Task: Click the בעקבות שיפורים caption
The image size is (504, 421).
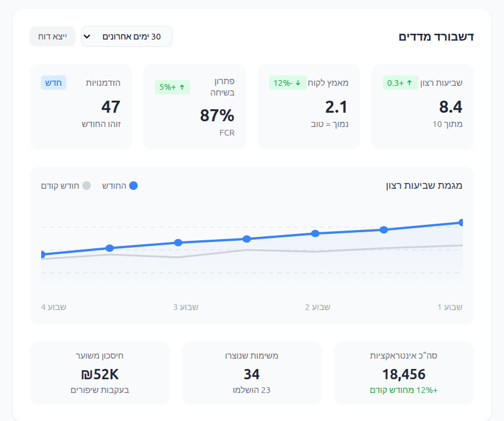Action: tap(100, 390)
